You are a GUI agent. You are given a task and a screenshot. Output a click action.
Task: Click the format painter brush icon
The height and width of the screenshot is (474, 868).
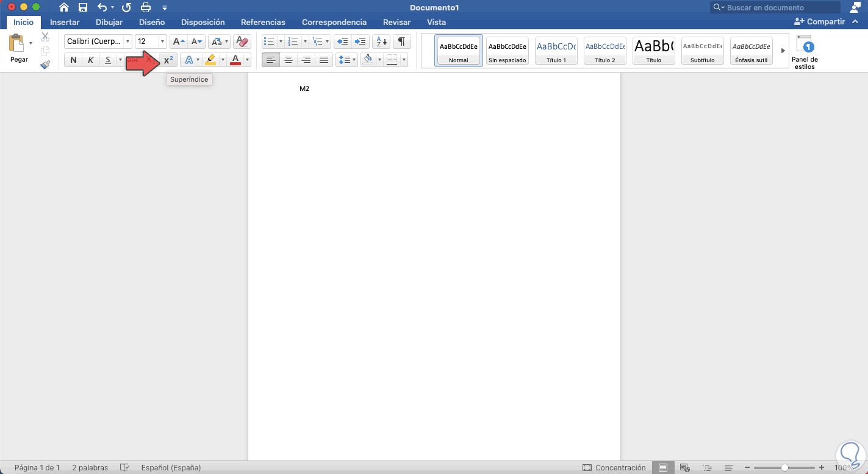click(45, 64)
